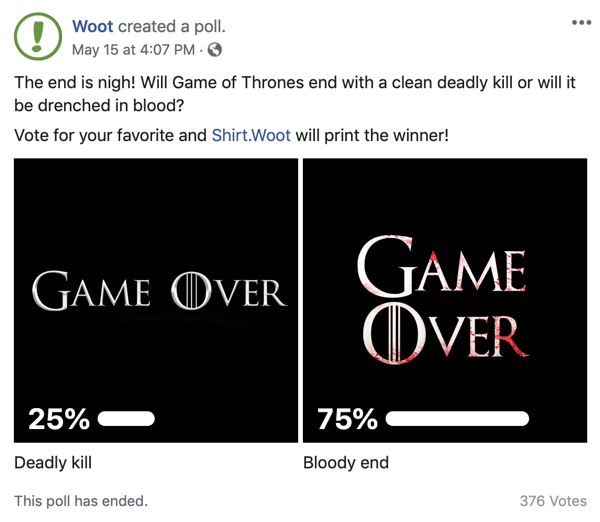Click the 'This poll has ended' notice
The image size is (600, 522).
click(81, 501)
